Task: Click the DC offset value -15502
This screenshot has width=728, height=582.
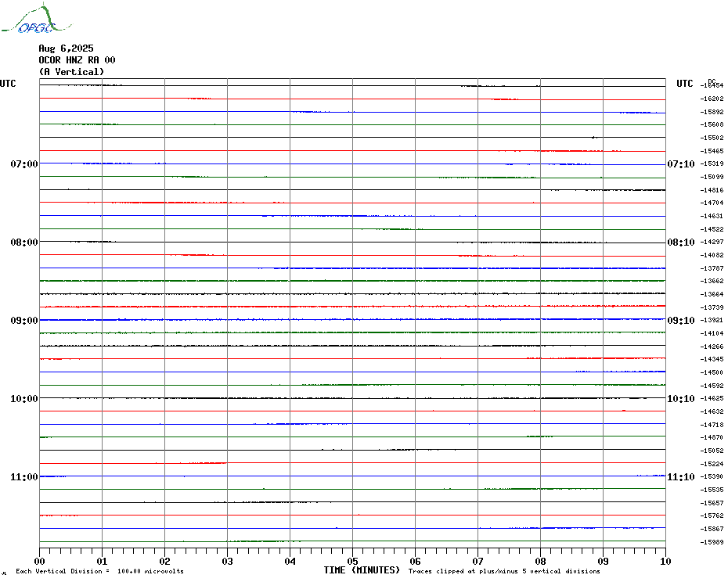Action: tap(712, 138)
